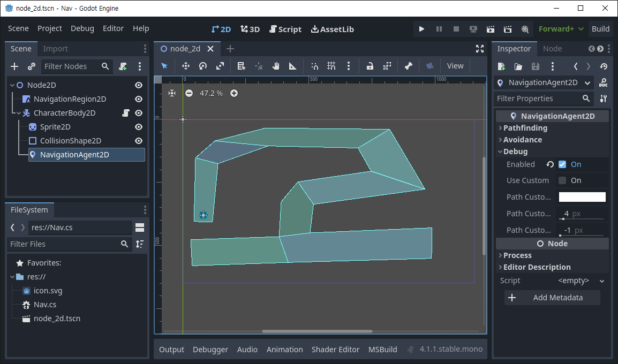Center the viewport view
The image size is (618, 364).
[172, 93]
